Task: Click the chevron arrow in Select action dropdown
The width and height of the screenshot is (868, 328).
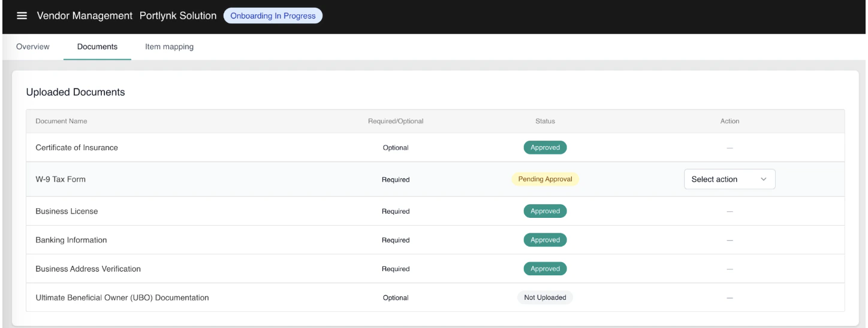Action: pos(763,180)
